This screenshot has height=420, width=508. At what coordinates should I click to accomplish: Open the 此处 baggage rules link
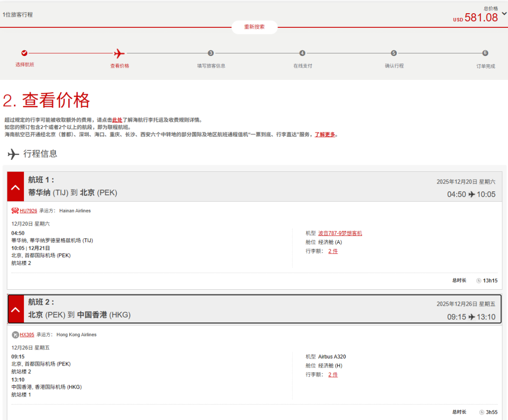click(117, 120)
